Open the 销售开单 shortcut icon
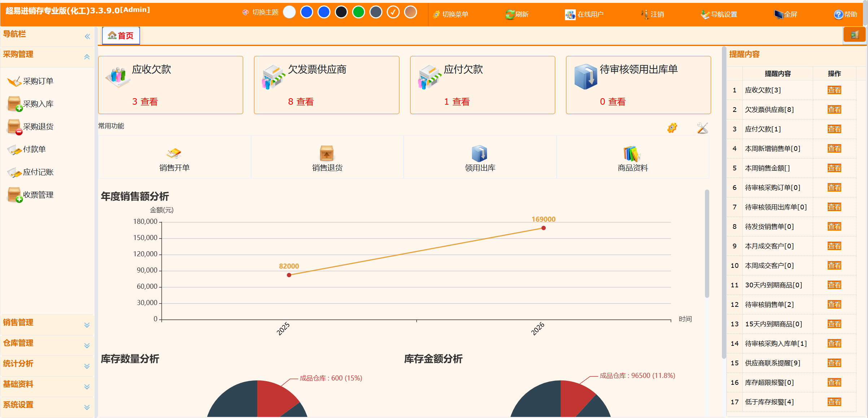This screenshot has width=868, height=418. [x=174, y=153]
